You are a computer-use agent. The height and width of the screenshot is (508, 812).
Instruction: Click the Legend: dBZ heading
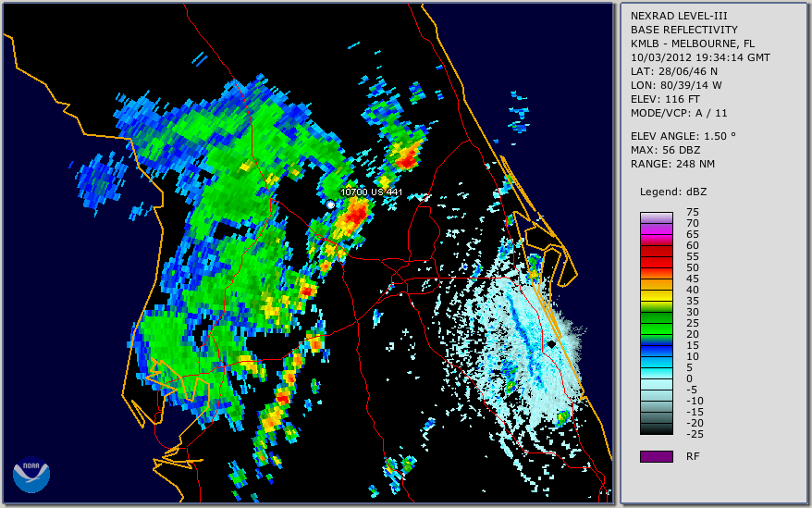click(x=673, y=192)
